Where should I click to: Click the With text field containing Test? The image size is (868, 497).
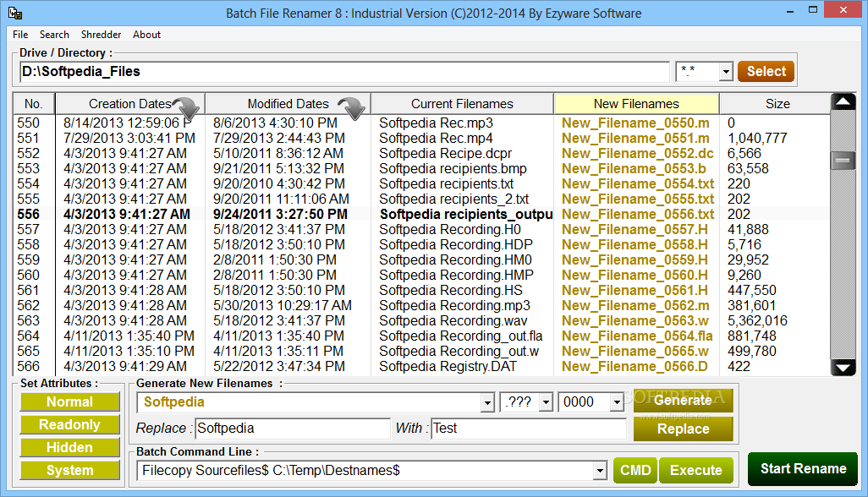point(528,429)
